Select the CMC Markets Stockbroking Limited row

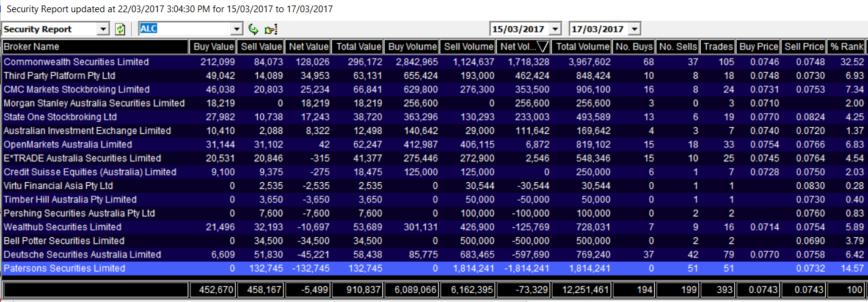coord(434,89)
